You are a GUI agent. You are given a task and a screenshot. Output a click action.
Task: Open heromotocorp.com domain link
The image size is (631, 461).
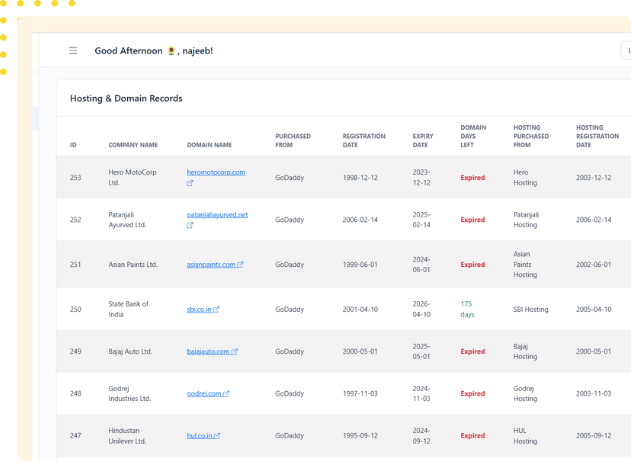[216, 172]
